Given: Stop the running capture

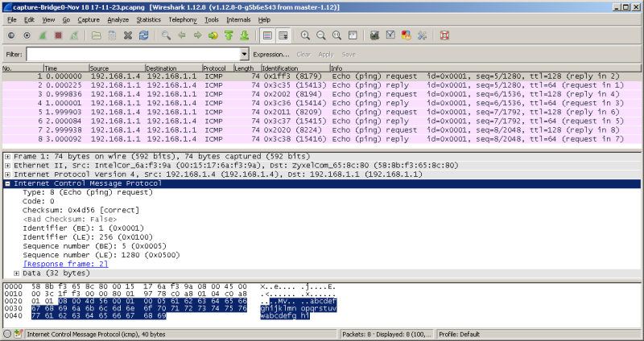Looking at the screenshot, I should tap(58, 35).
